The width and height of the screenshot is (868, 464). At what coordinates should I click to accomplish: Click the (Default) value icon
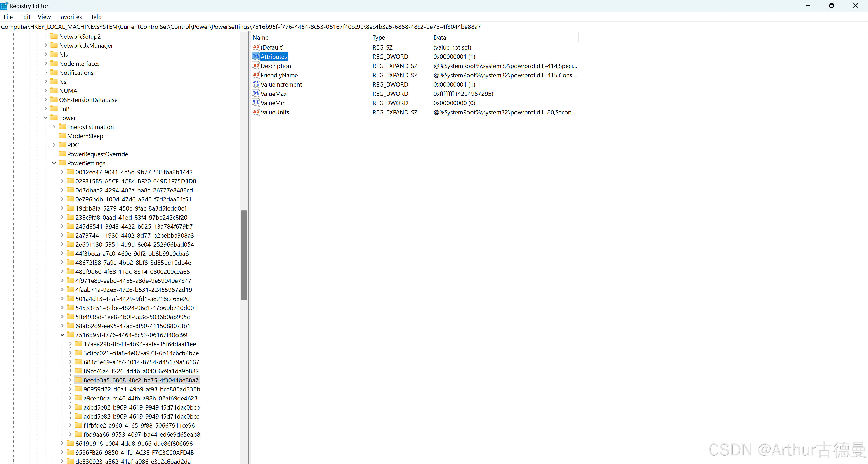point(256,47)
